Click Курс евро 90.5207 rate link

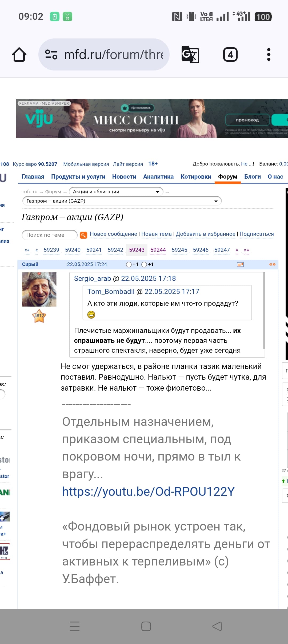point(35,164)
